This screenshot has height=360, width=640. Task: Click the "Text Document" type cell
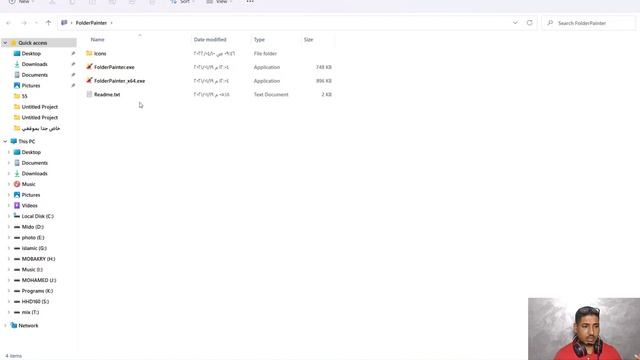(271, 94)
